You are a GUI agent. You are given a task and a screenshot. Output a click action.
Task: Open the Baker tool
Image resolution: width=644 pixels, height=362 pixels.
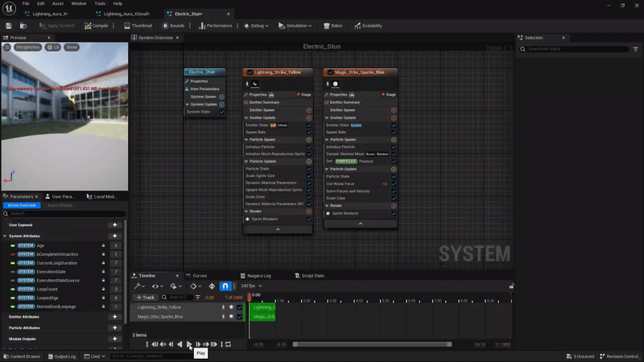(x=332, y=26)
